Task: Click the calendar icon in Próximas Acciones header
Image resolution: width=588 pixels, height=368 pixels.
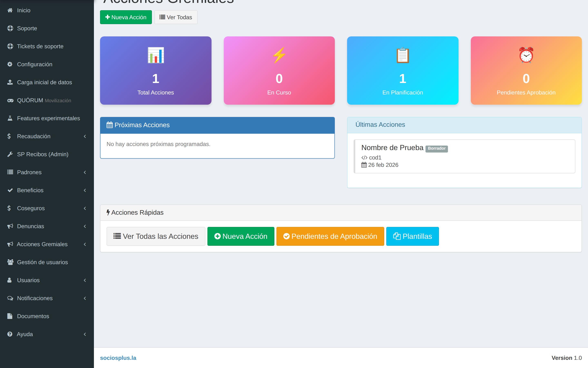Action: click(110, 125)
